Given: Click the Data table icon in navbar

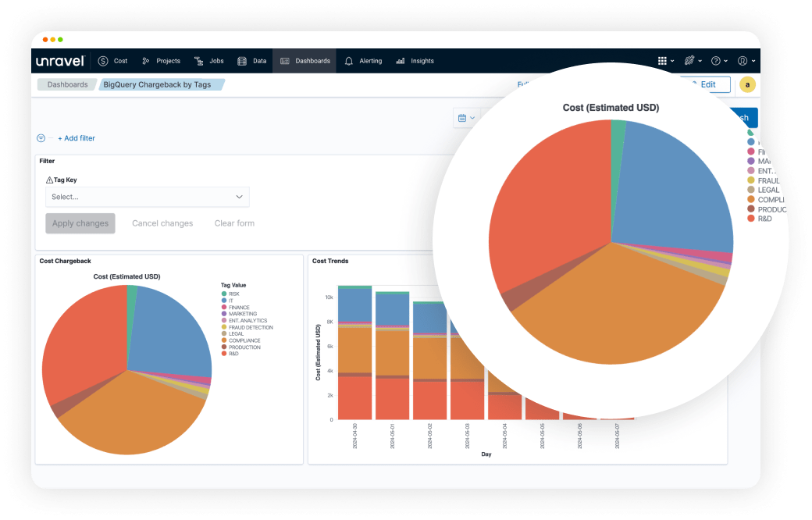Looking at the screenshot, I should [242, 61].
